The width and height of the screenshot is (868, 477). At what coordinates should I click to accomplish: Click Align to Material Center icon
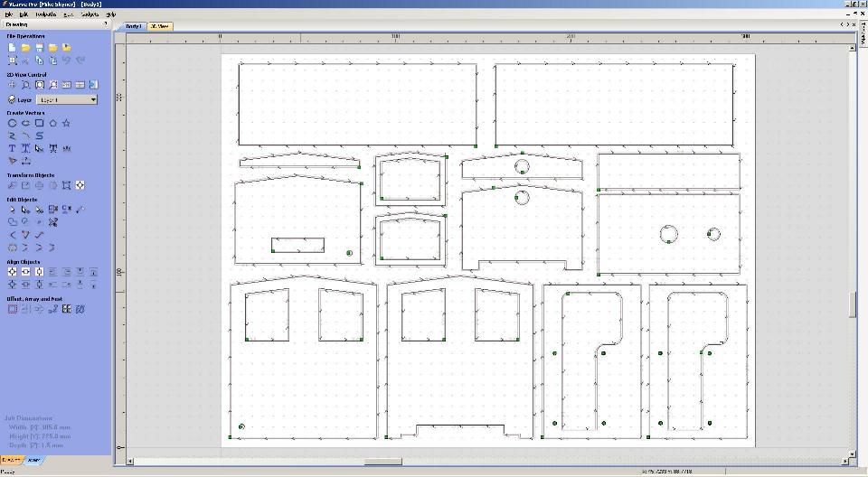point(12,271)
